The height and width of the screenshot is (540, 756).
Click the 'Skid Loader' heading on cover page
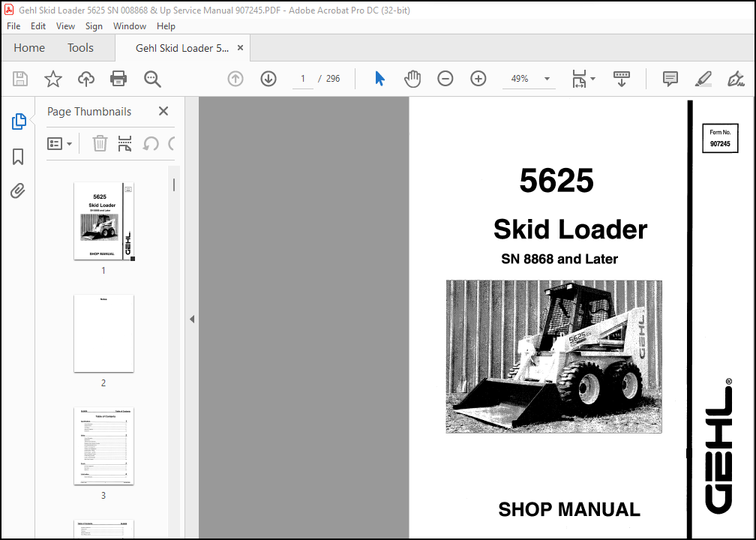[570, 229]
